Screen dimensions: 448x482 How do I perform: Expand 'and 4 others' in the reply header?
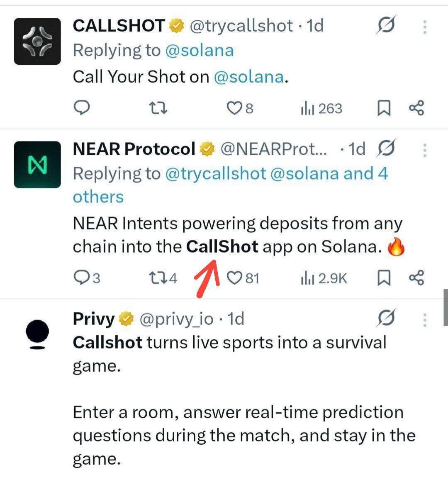click(x=98, y=196)
